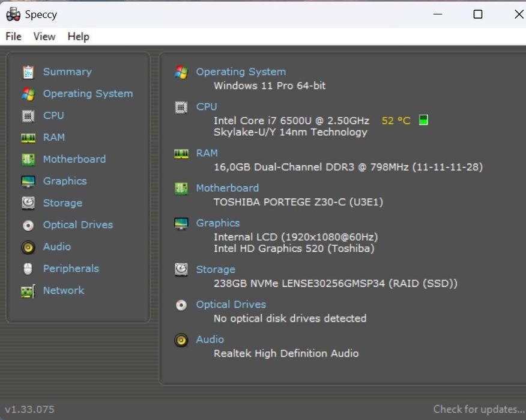The height and width of the screenshot is (420, 526).
Task: Click the RAM heading in summary panel
Action: tap(207, 153)
